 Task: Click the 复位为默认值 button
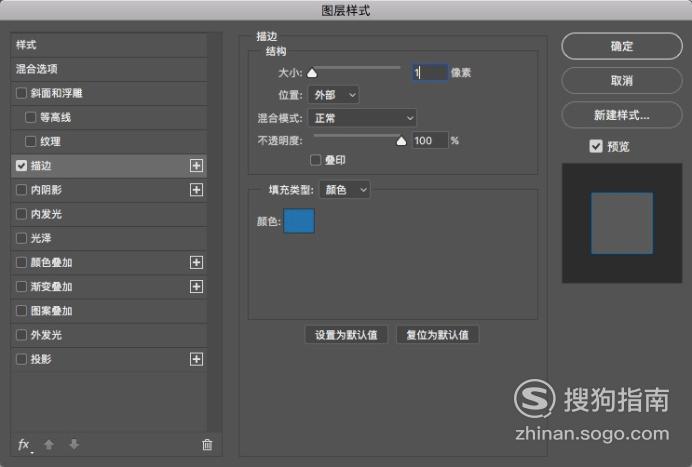pyautogui.click(x=437, y=335)
